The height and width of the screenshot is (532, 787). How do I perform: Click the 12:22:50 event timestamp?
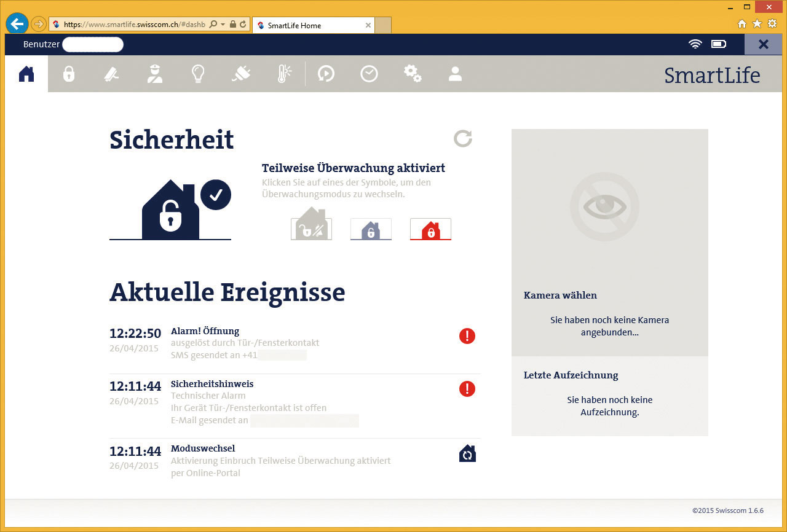(135, 334)
